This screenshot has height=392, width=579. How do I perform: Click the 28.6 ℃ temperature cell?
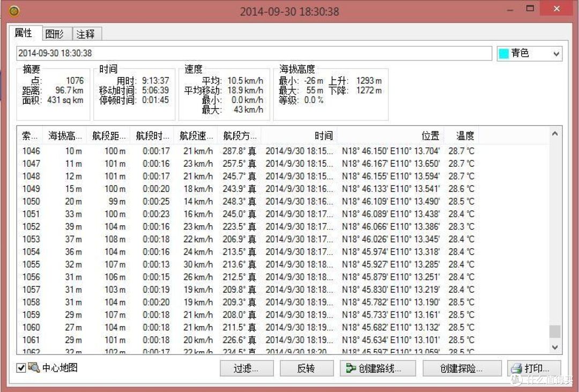click(461, 189)
